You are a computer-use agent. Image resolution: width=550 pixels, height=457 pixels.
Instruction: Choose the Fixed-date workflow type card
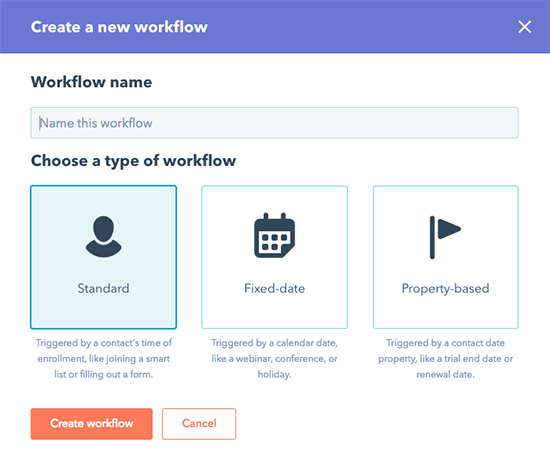(274, 257)
